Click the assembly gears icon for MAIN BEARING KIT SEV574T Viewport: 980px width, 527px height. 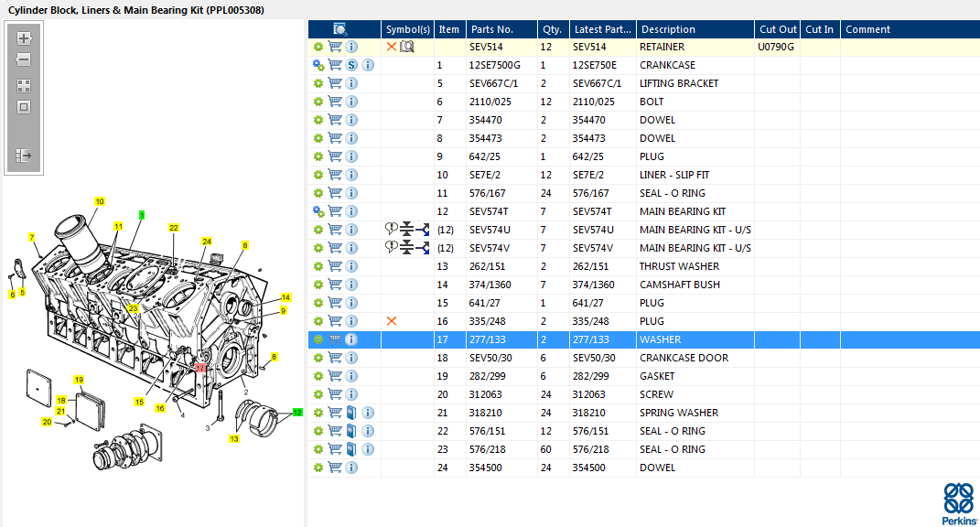click(x=318, y=211)
